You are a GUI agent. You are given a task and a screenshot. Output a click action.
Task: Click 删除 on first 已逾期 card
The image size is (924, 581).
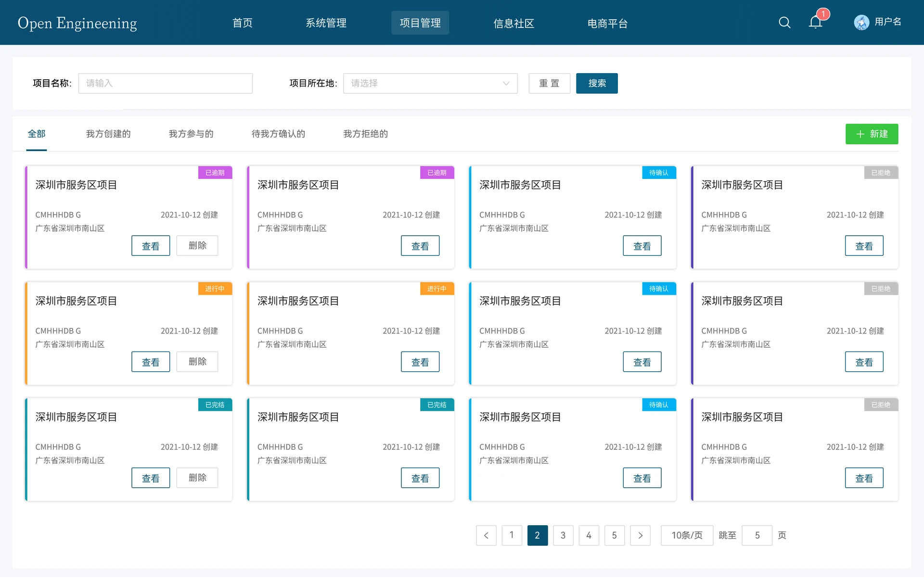(x=197, y=246)
